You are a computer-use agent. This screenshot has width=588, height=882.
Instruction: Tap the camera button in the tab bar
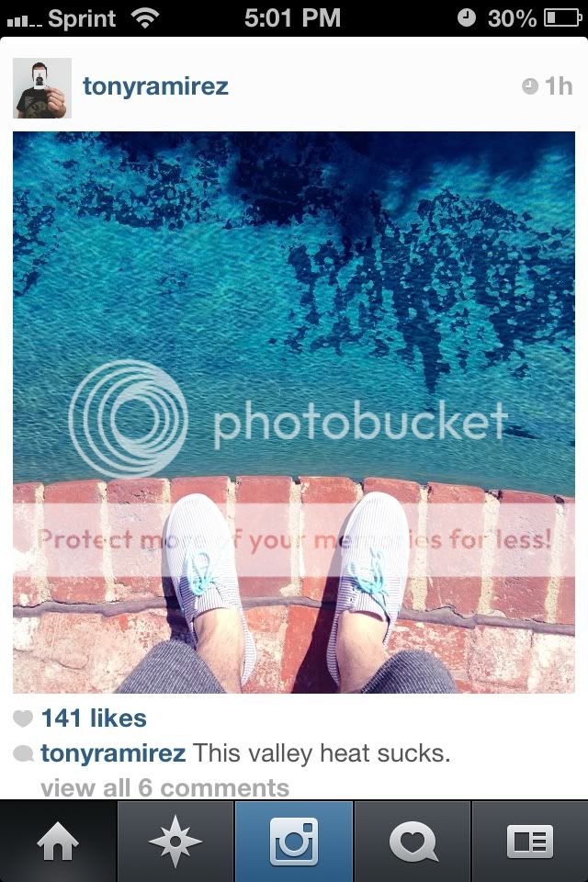pyautogui.click(x=294, y=841)
